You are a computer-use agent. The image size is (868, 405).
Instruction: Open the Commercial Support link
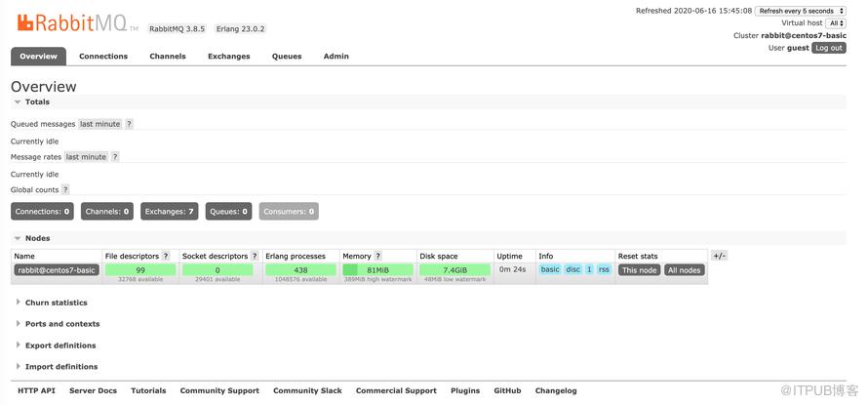pos(396,390)
